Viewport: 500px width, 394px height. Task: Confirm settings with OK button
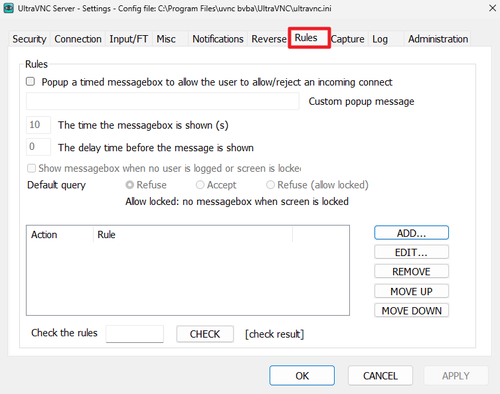[x=302, y=376]
